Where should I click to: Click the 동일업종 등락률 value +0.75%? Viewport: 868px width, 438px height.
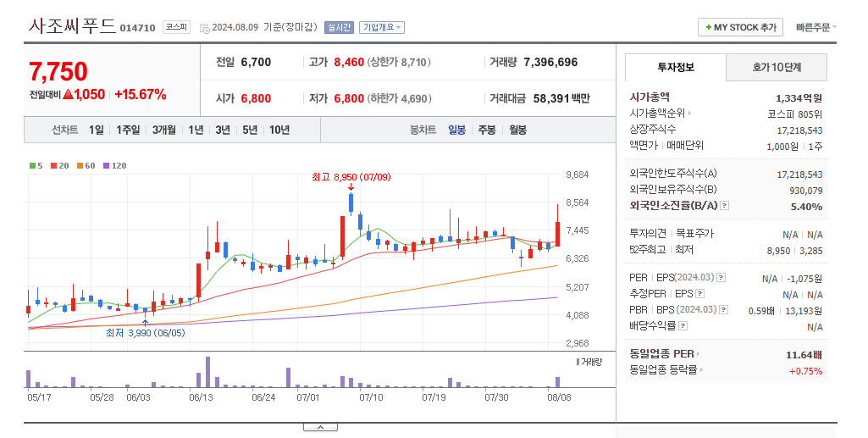tap(806, 371)
